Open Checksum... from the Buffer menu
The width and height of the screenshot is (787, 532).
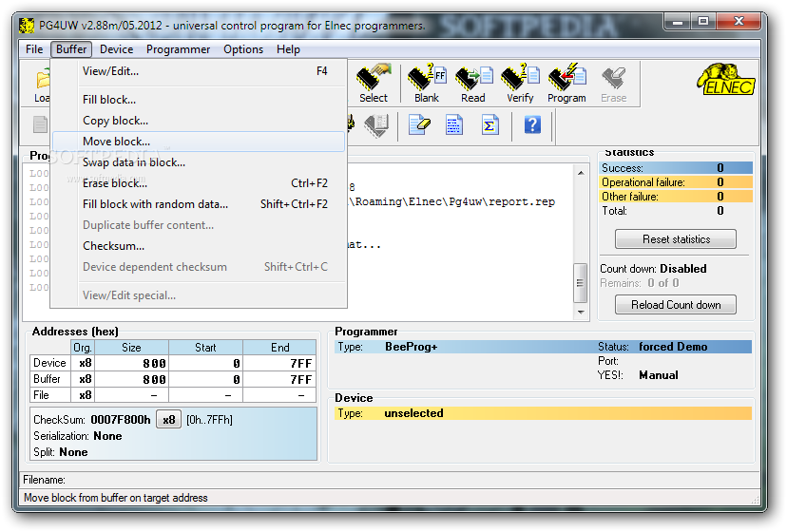199,246
